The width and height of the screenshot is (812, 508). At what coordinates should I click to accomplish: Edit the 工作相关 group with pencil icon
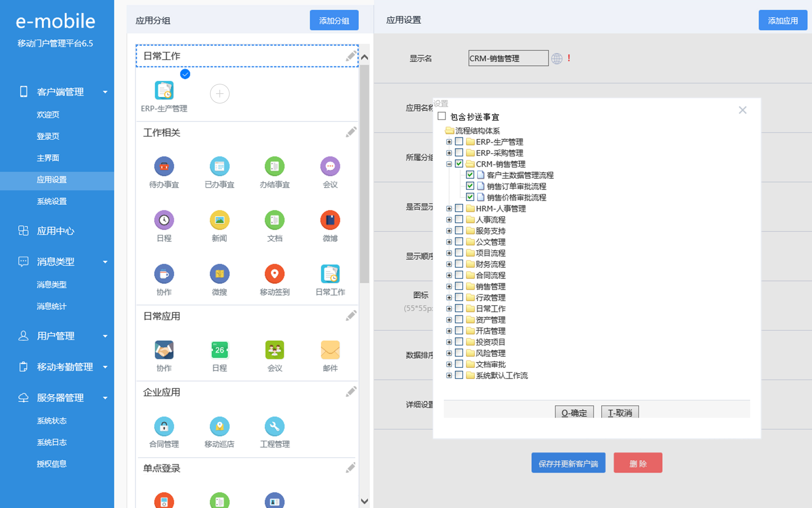(351, 132)
